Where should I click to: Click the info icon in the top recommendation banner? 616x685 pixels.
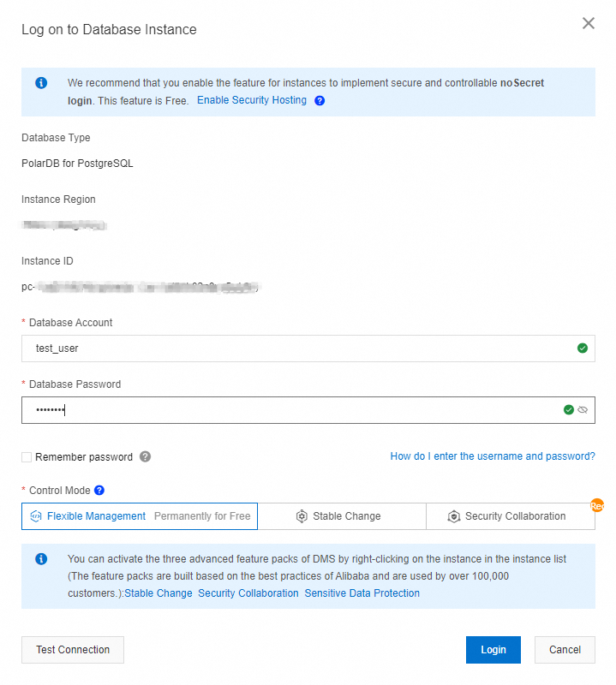point(41,82)
